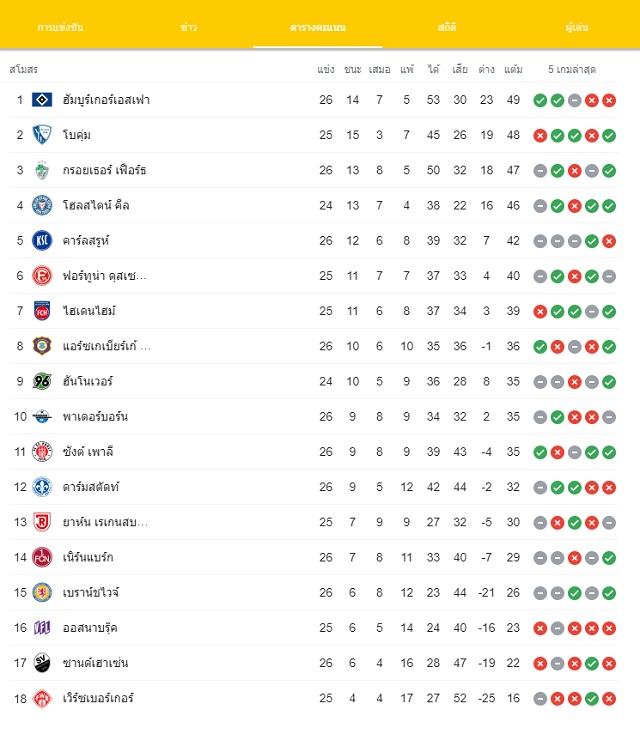
Task: Click the Darmstadt club crest
Action: [x=42, y=487]
